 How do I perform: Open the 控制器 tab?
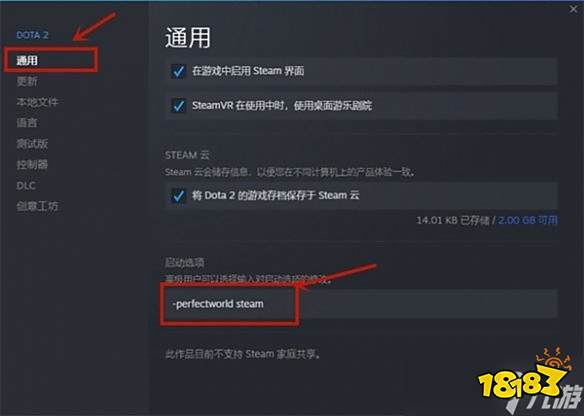click(32, 164)
